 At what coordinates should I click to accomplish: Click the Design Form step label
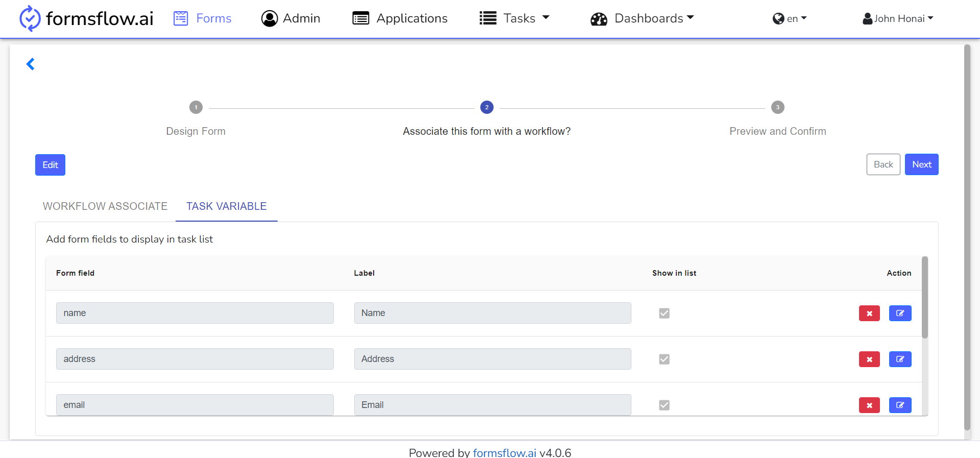pos(196,131)
